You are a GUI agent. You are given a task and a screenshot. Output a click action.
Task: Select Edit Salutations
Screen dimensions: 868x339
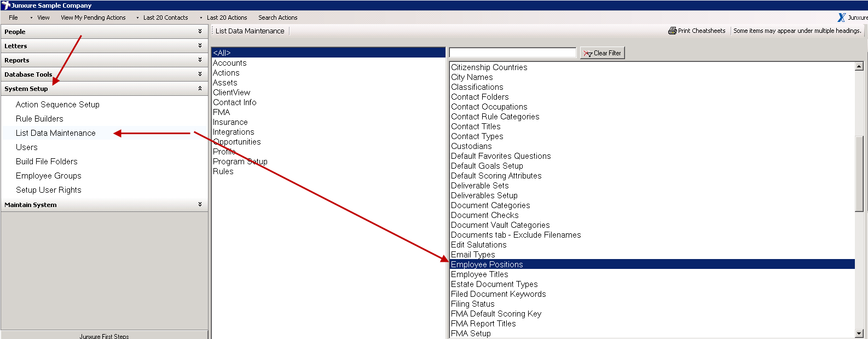point(478,245)
